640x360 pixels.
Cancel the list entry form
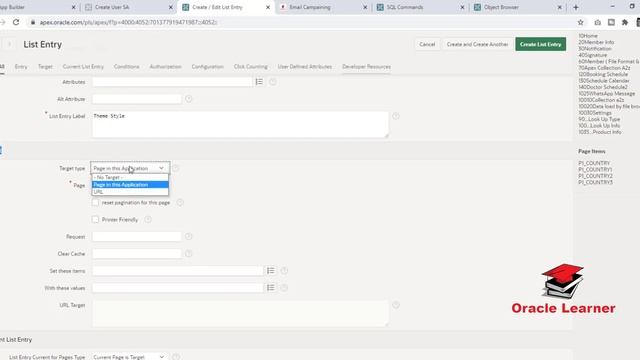tap(427, 44)
